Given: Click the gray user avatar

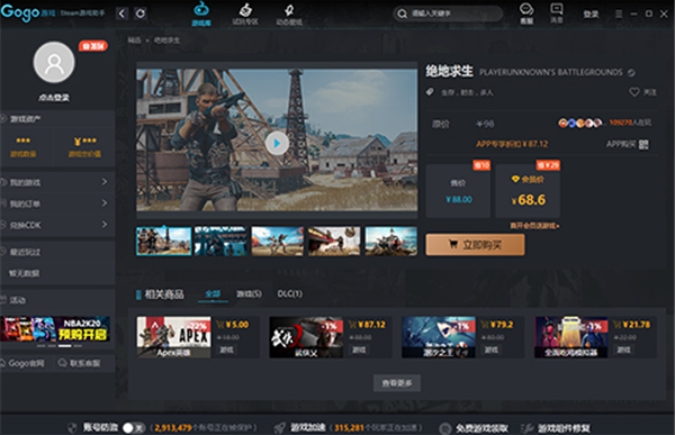Looking at the screenshot, I should pos(54,63).
